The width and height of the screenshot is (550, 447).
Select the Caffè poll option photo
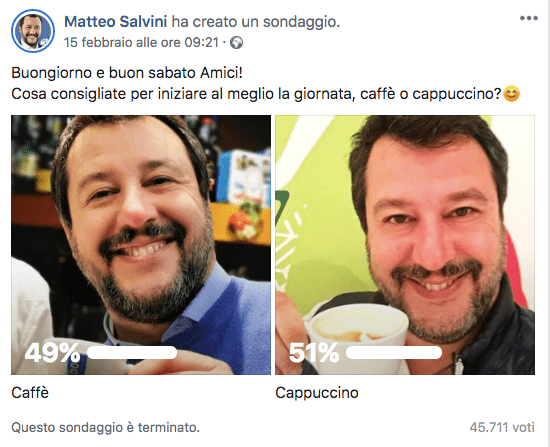coord(141,245)
